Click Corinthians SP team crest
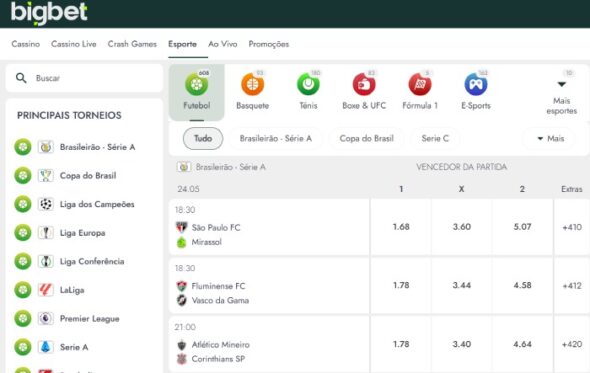This screenshot has width=590, height=373. (182, 359)
